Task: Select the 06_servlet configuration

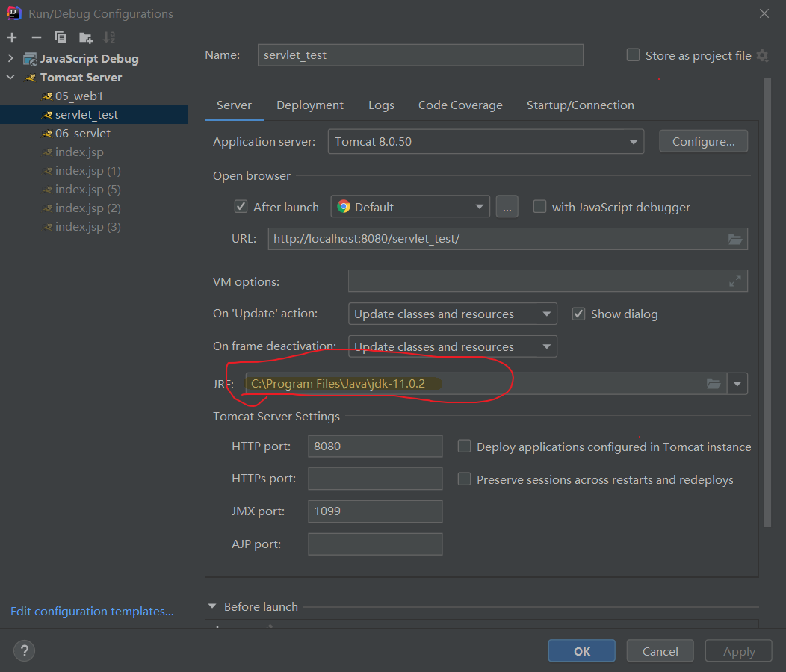Action: (93, 134)
